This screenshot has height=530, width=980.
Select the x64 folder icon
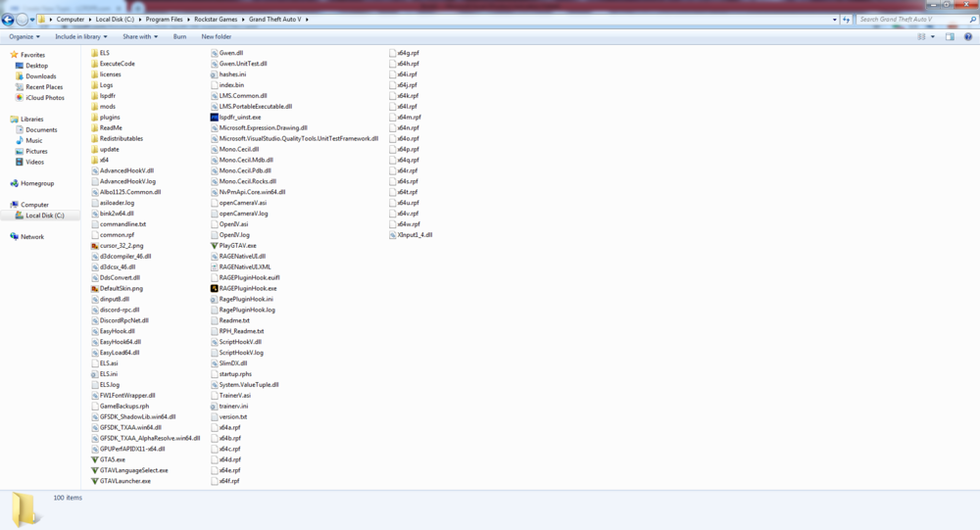point(95,160)
